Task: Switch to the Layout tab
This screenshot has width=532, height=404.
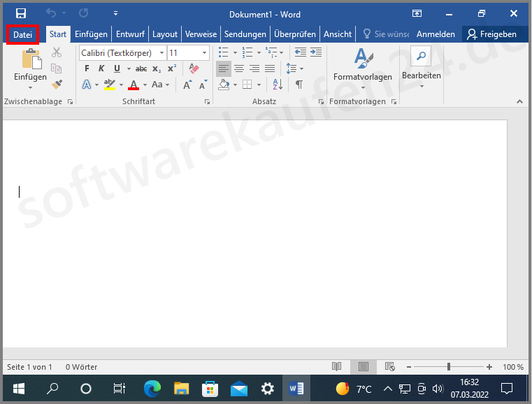Action: tap(164, 34)
